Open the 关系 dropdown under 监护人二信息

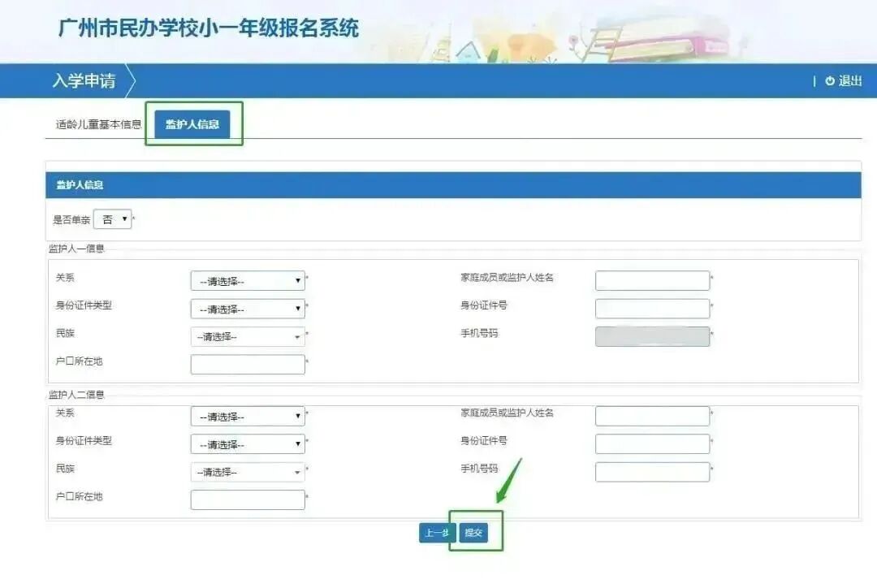(x=248, y=416)
